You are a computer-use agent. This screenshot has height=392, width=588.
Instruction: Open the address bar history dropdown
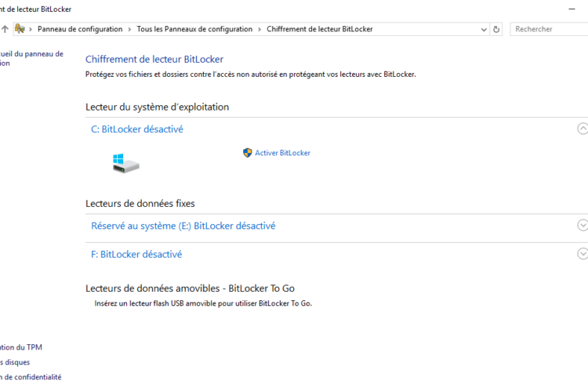click(484, 29)
